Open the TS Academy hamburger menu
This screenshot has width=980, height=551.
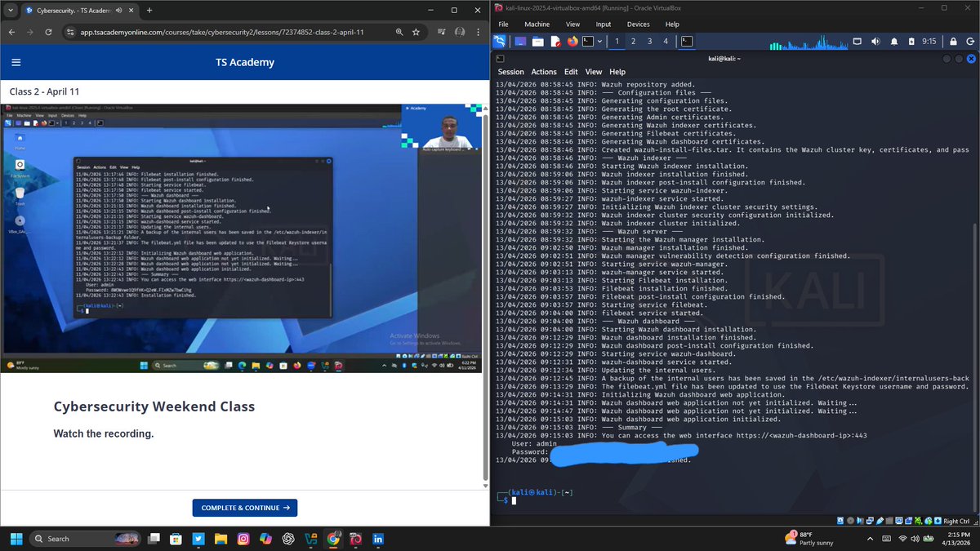16,62
